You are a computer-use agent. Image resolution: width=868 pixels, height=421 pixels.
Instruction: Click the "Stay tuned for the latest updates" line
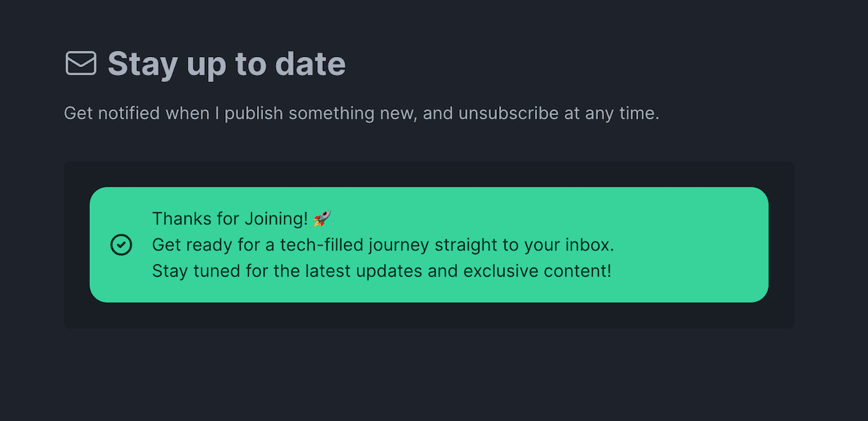(381, 271)
